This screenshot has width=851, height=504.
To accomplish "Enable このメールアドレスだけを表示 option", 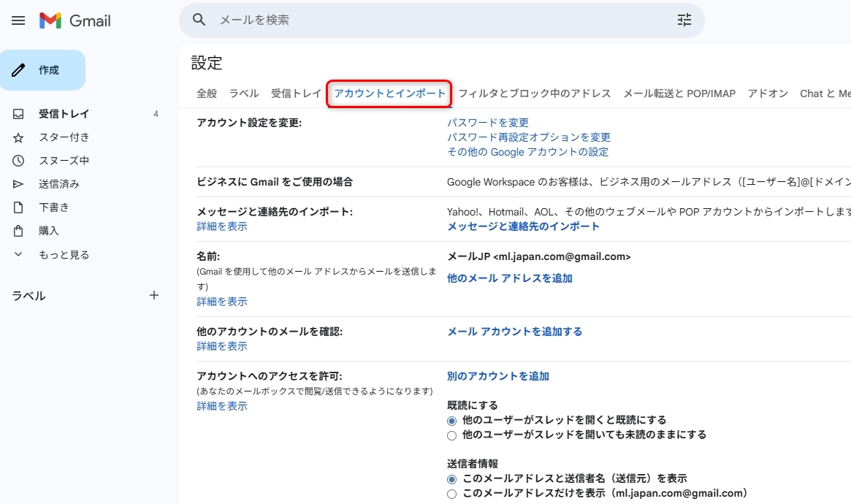I will pyautogui.click(x=451, y=493).
